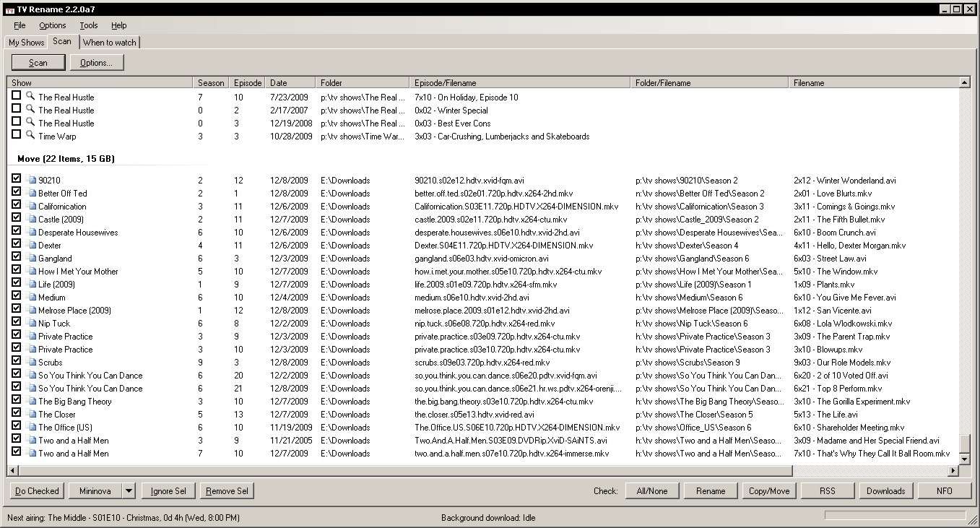The width and height of the screenshot is (980, 528).
Task: Uncheck Two and a Half Men episode 9 checkbox
Action: (x=17, y=439)
